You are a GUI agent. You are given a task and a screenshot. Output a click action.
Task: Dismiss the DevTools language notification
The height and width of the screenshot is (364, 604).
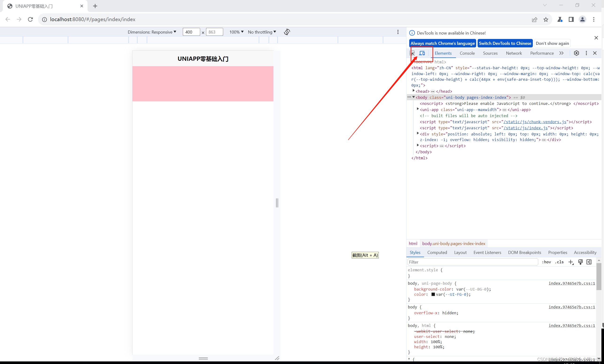click(x=596, y=38)
